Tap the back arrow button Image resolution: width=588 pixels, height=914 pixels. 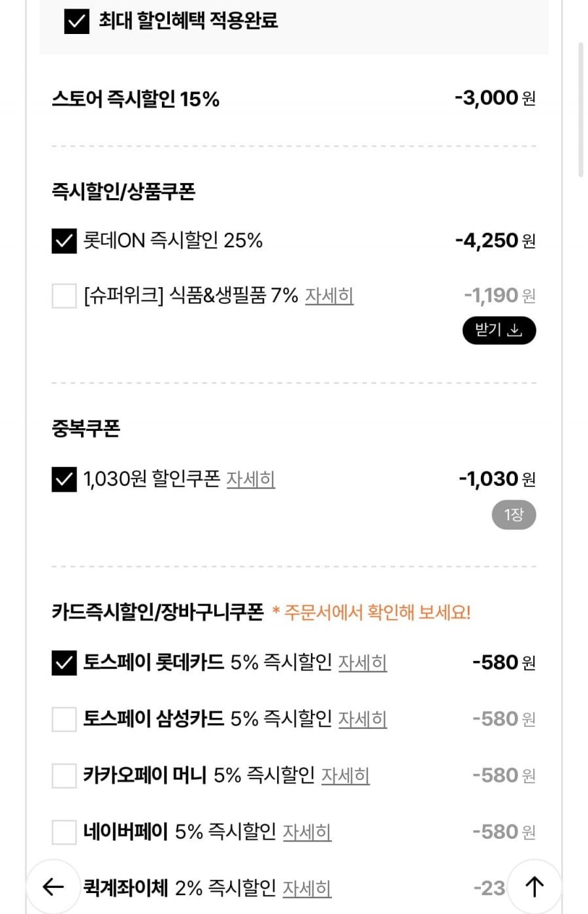(52, 887)
